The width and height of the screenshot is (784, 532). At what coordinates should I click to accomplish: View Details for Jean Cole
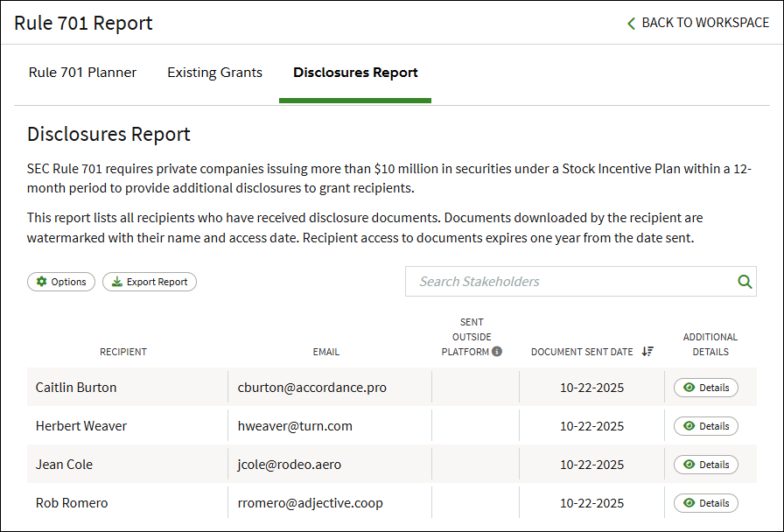tap(705, 465)
